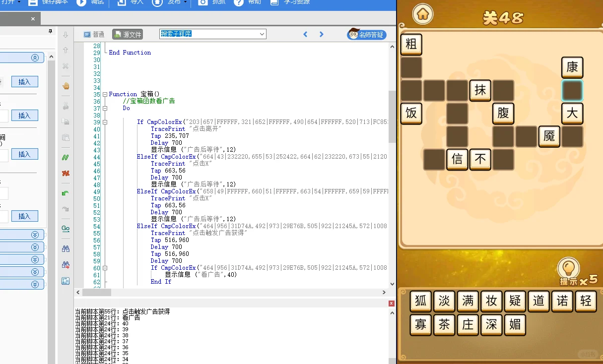Open the dropdown arrow next to 发布

click(x=185, y=2)
